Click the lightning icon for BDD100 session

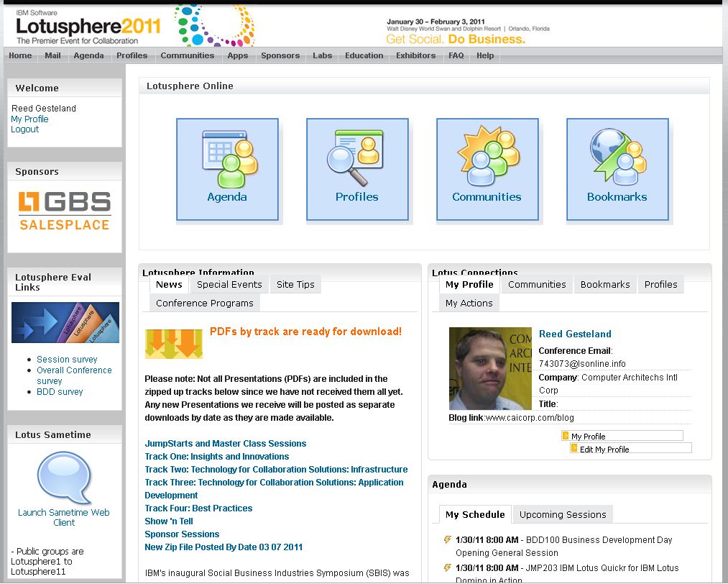(x=448, y=539)
